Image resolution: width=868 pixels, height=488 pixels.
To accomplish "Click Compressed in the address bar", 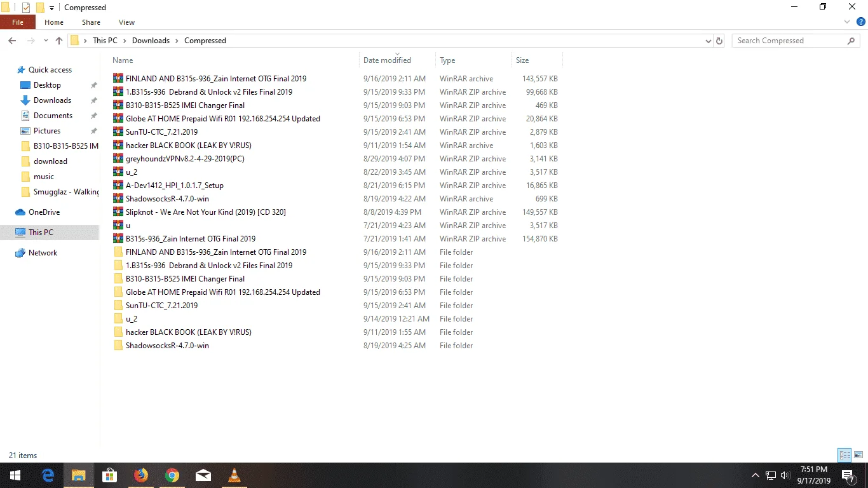I will [x=205, y=41].
